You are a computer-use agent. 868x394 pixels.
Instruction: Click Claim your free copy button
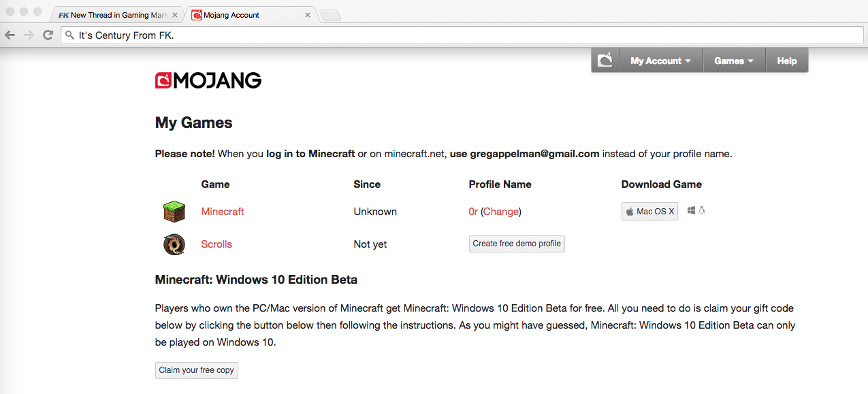click(197, 370)
